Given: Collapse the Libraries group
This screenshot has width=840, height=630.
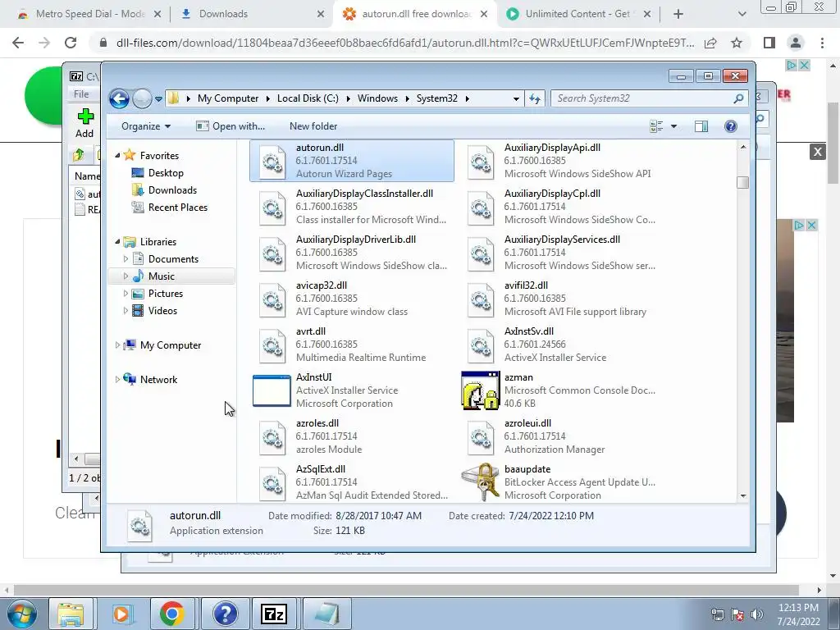Looking at the screenshot, I should [117, 242].
